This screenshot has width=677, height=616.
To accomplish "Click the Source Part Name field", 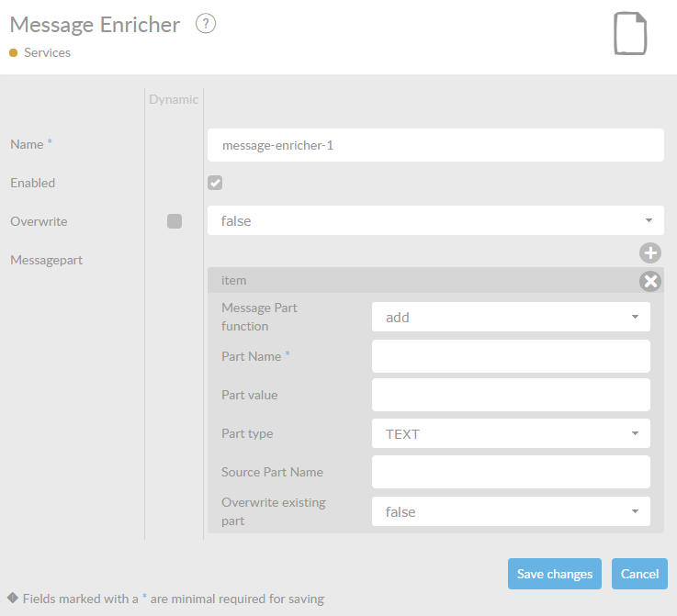I will point(511,472).
